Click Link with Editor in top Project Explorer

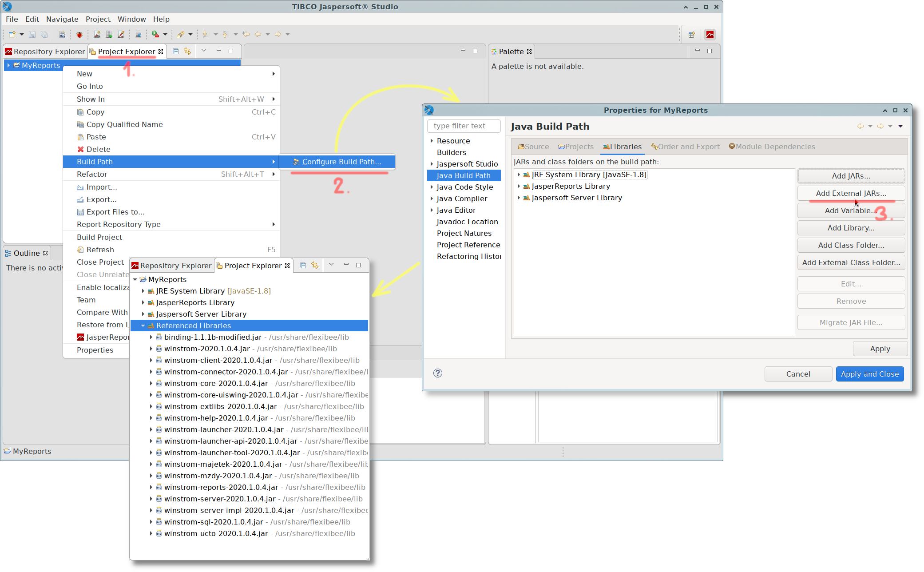point(187,52)
